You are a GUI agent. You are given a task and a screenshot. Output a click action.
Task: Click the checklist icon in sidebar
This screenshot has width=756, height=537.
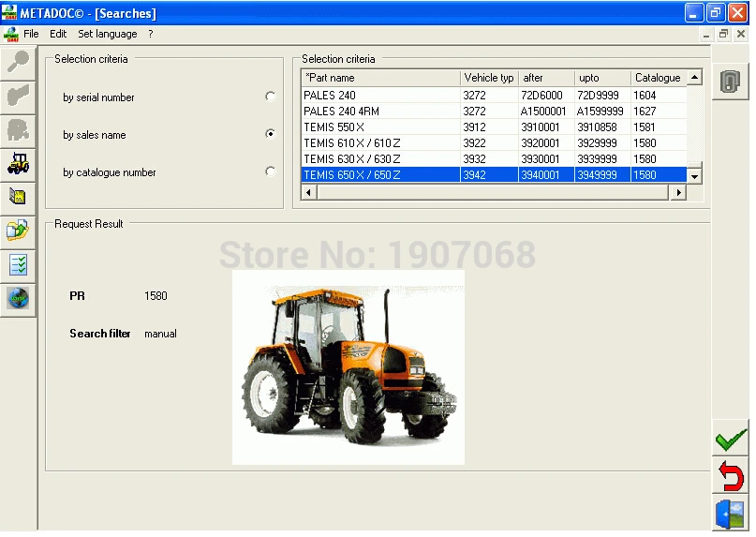click(18, 265)
